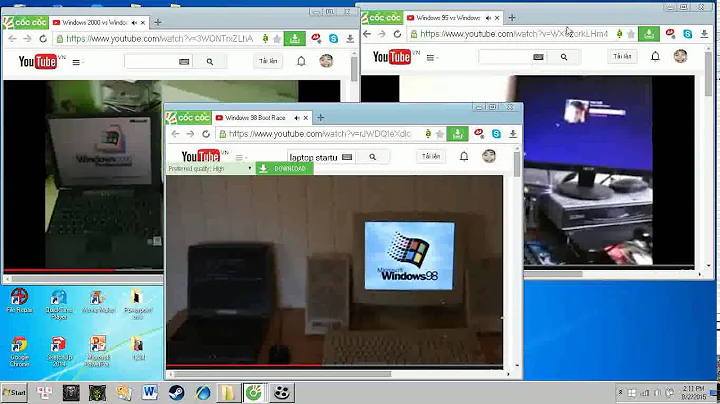The image size is (720, 404).
Task: Show hidden icons in the system tray
Action: tap(620, 393)
